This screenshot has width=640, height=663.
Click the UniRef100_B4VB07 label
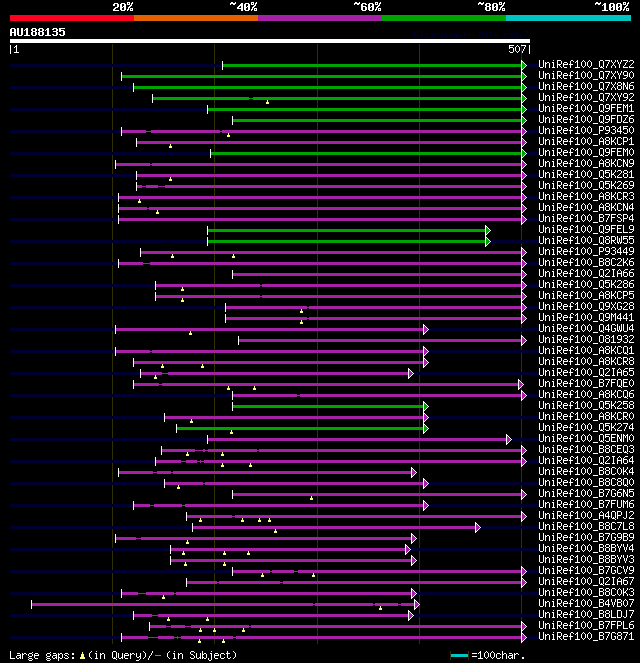586,603
